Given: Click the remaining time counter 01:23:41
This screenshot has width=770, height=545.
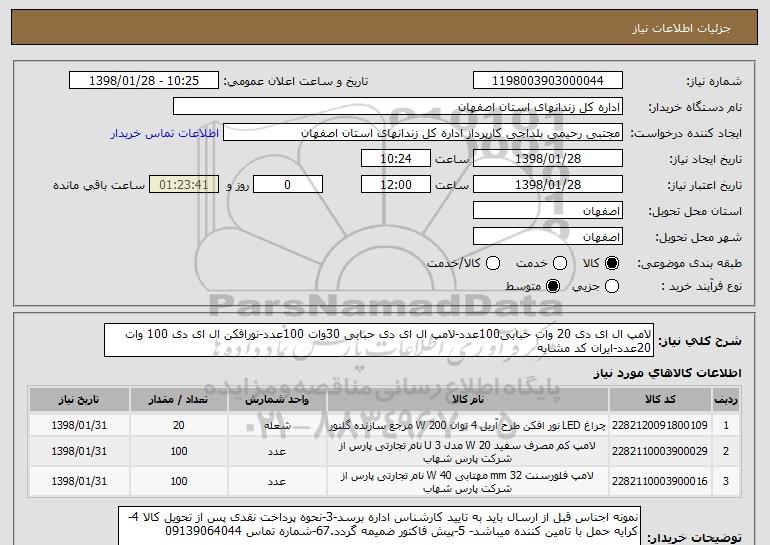Looking at the screenshot, I should point(184,185).
